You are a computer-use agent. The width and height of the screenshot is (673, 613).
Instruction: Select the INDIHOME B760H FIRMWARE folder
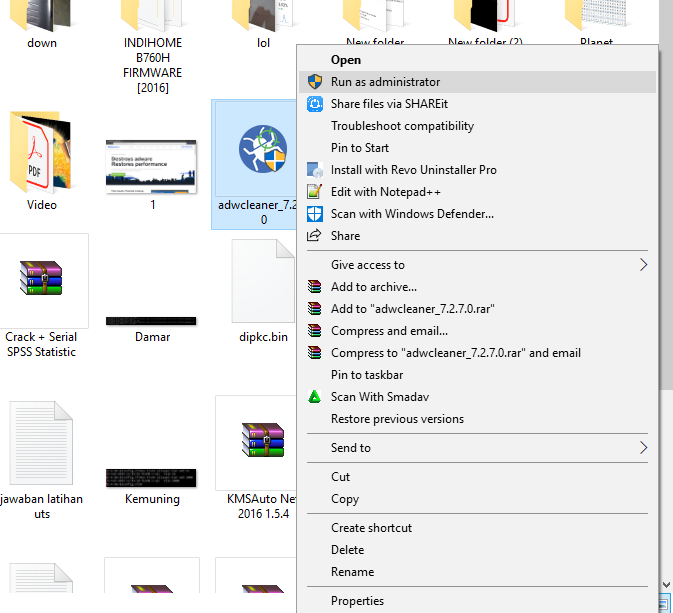click(x=152, y=16)
